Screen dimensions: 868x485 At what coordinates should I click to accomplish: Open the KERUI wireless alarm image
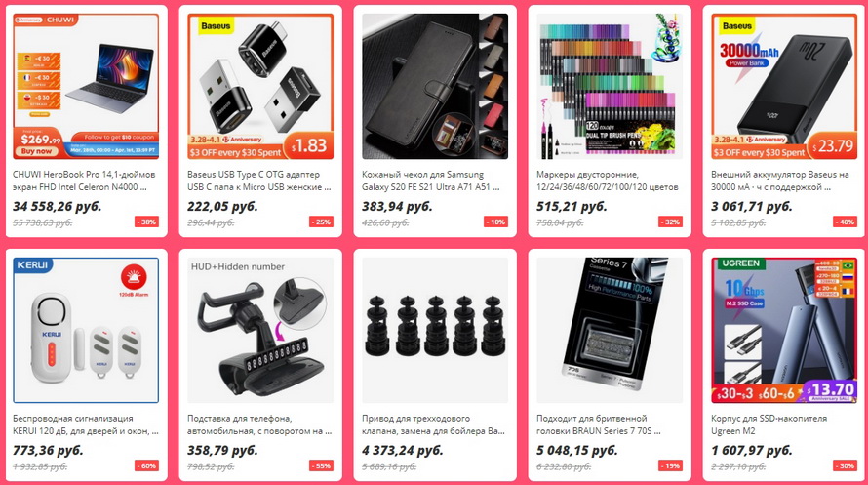(86, 330)
